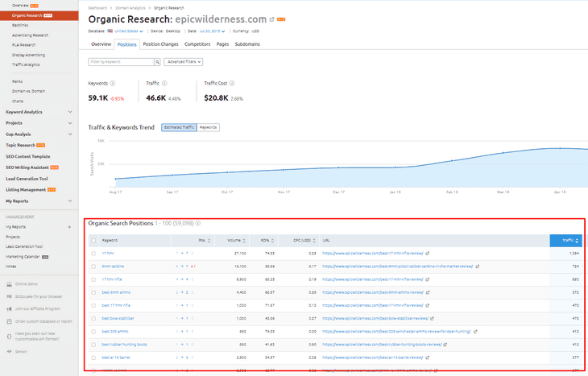Click the Domain Analytics breadcrumb
This screenshot has height=376, width=588.
point(130,8)
